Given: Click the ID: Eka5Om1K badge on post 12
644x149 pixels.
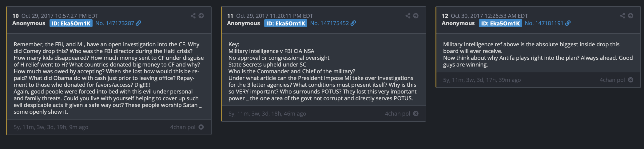Looking at the screenshot, I should pyautogui.click(x=500, y=23).
